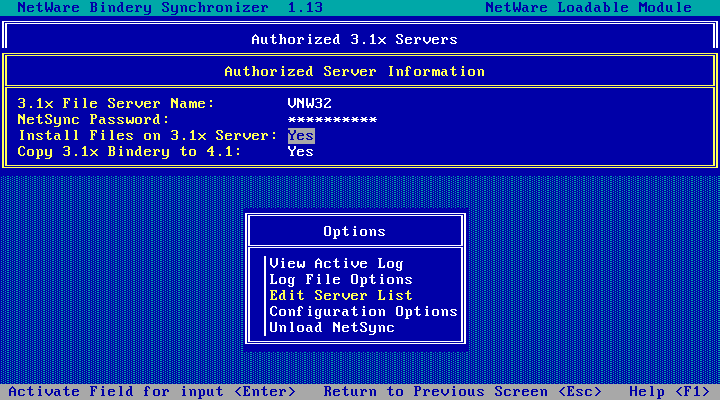Click the Authorized Server Information title
This screenshot has height=400, width=720.
tap(354, 72)
